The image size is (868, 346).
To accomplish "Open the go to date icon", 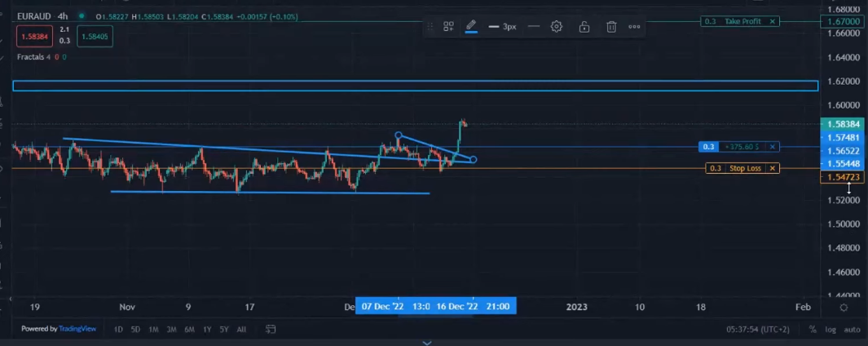I will tap(270, 330).
